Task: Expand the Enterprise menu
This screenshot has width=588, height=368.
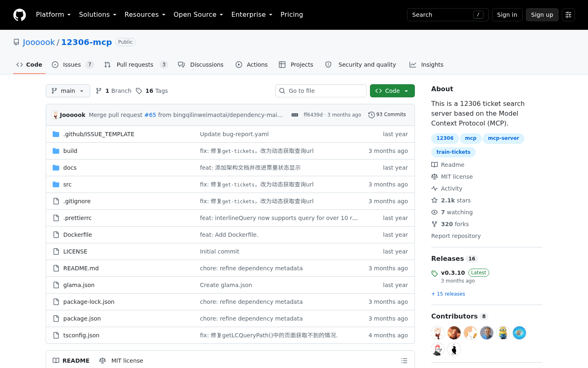Action: coord(252,15)
